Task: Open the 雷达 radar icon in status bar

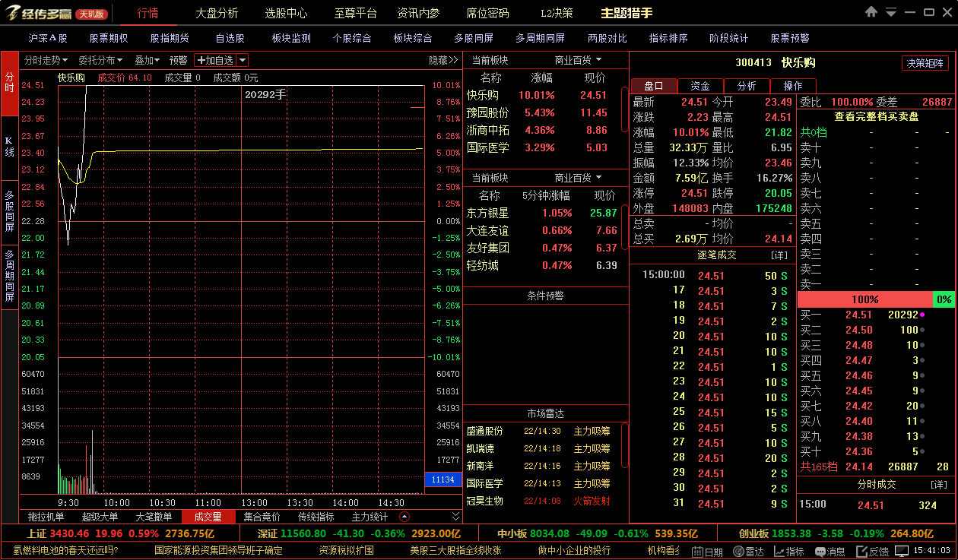Action: click(748, 552)
